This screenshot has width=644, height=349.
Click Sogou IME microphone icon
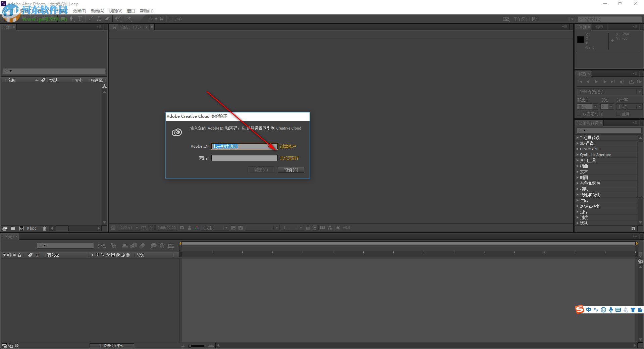[x=611, y=310]
